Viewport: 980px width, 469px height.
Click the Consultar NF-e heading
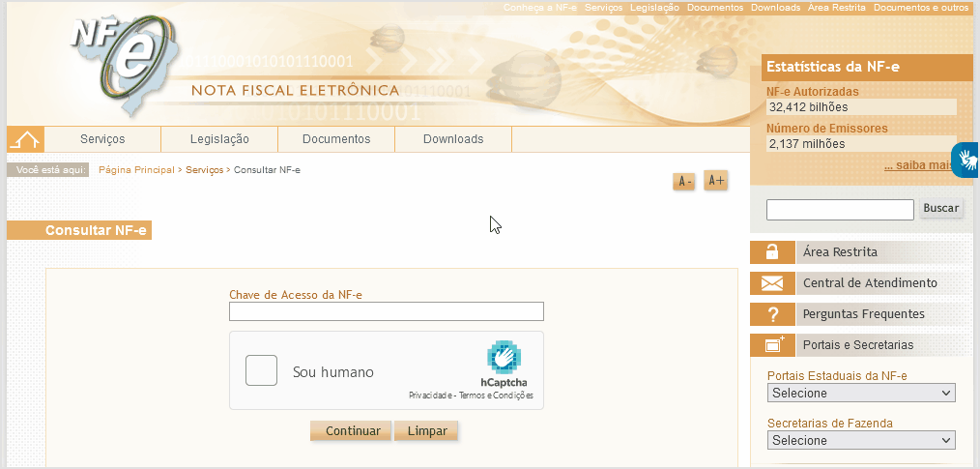[x=96, y=231]
